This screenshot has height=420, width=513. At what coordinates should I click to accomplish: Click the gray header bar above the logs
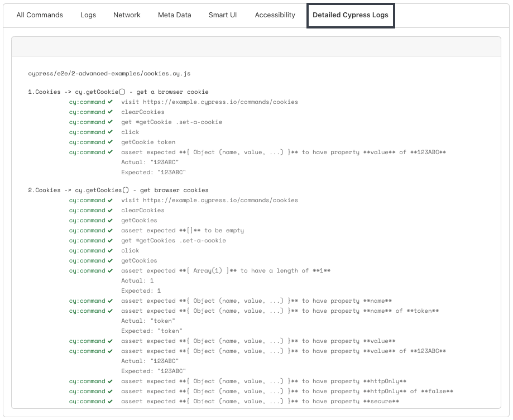256,46
